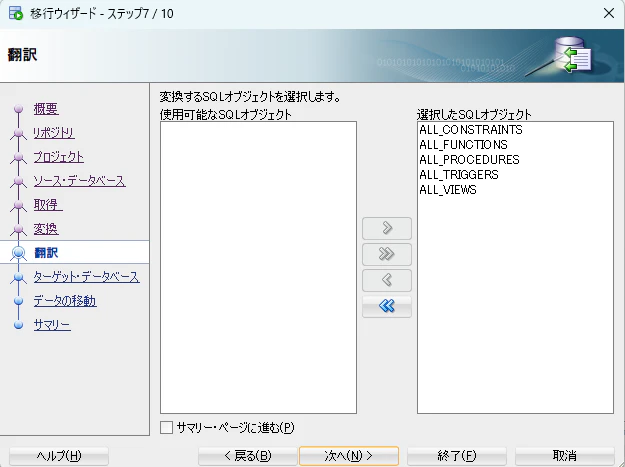This screenshot has height=467, width=625.
Task: Click the migration wizard icon in title bar
Action: [16, 13]
